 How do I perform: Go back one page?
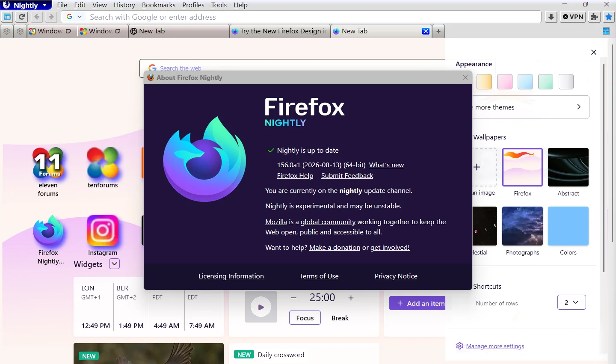[37, 17]
